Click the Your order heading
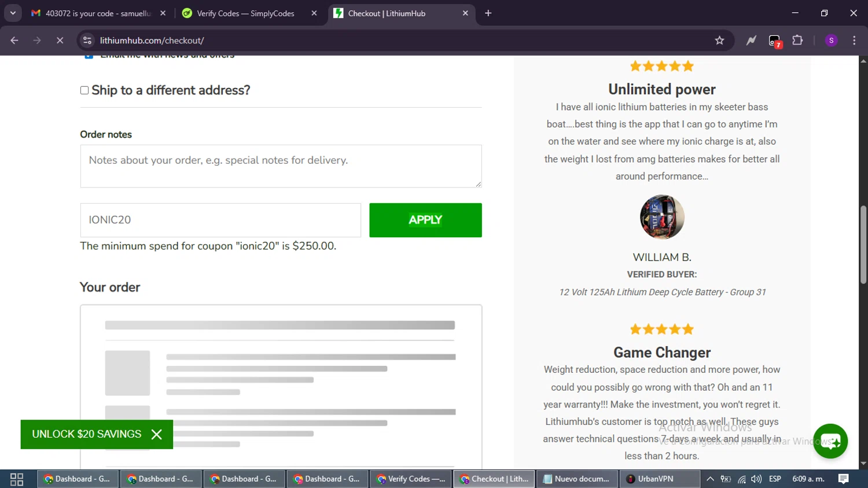 [x=110, y=288]
